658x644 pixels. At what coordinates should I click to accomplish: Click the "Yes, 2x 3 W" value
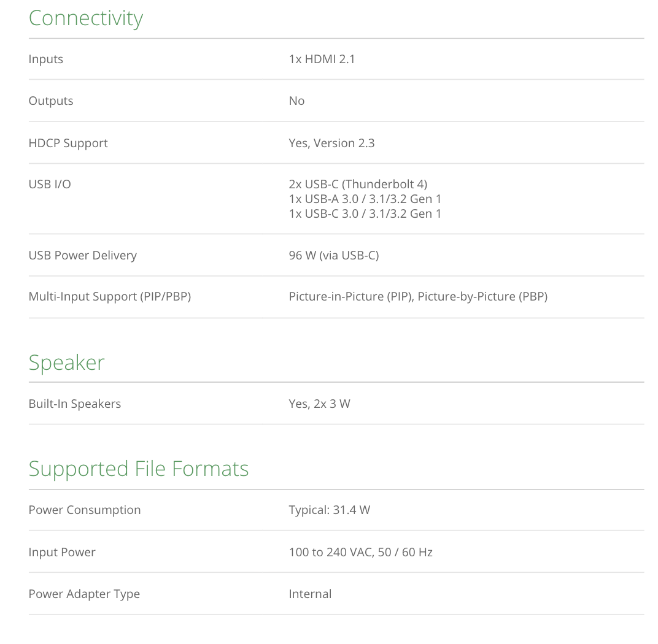click(319, 404)
